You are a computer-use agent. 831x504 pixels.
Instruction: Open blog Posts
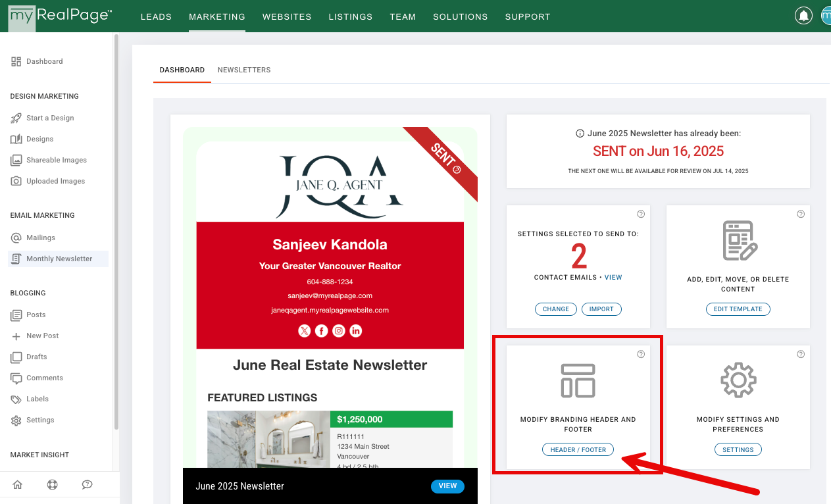(x=36, y=315)
